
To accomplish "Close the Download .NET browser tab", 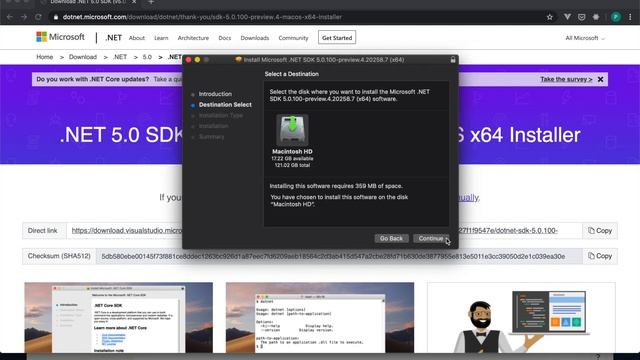I will (x=134, y=2).
